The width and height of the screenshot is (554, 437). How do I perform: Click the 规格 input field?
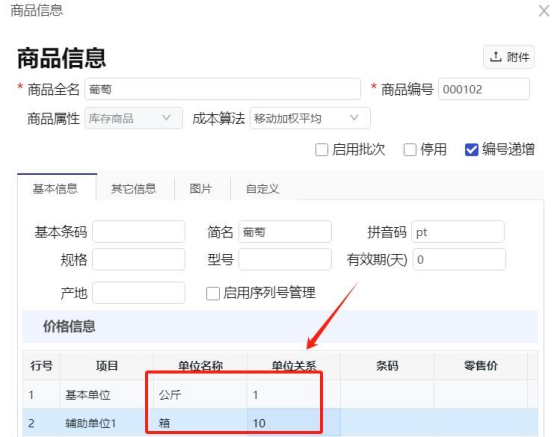(138, 259)
